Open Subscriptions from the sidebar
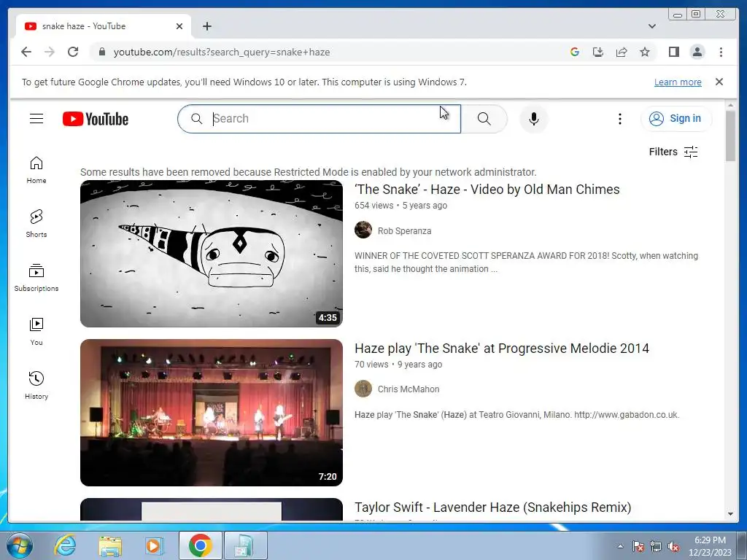The height and width of the screenshot is (560, 747). [36, 278]
